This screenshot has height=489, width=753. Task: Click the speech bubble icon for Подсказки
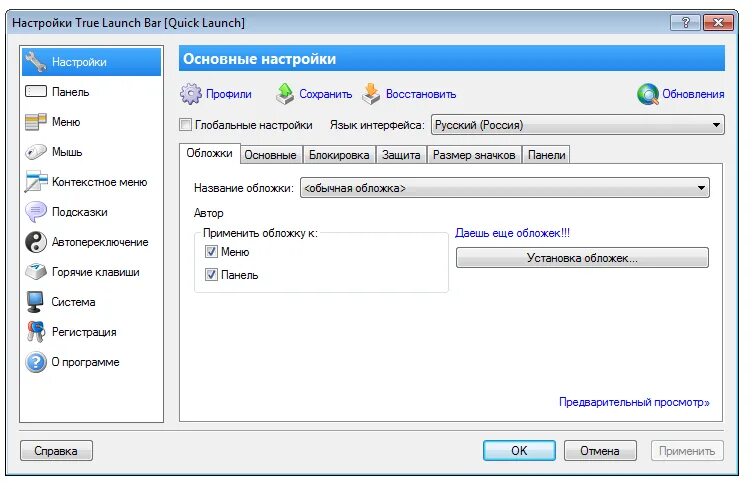click(36, 212)
